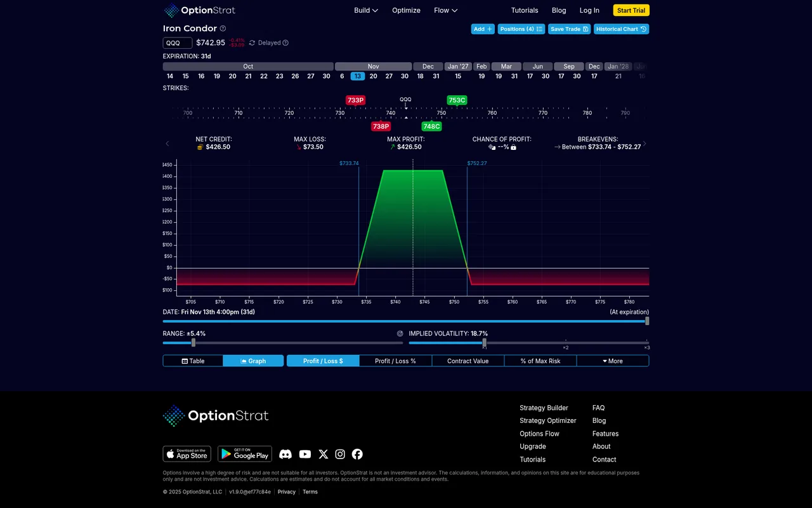Click the Start Trial button
Screen dimensions: 812x508
pyautogui.click(x=631, y=10)
